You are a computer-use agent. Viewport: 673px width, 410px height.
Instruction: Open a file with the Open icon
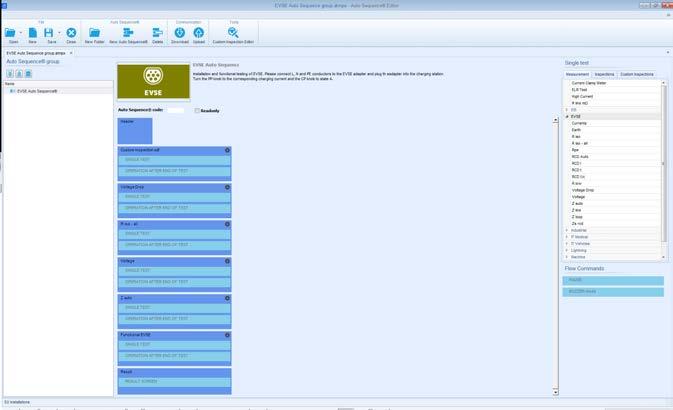pos(10,33)
